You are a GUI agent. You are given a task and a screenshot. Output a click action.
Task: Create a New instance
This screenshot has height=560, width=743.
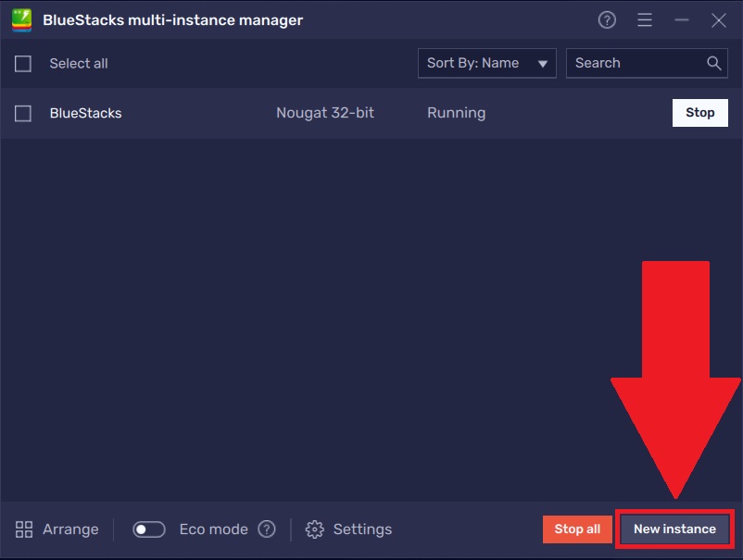tap(674, 529)
